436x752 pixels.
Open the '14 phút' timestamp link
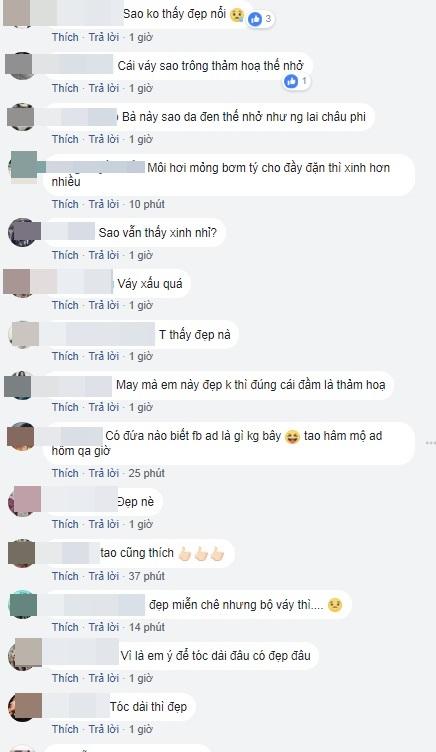coord(147,627)
